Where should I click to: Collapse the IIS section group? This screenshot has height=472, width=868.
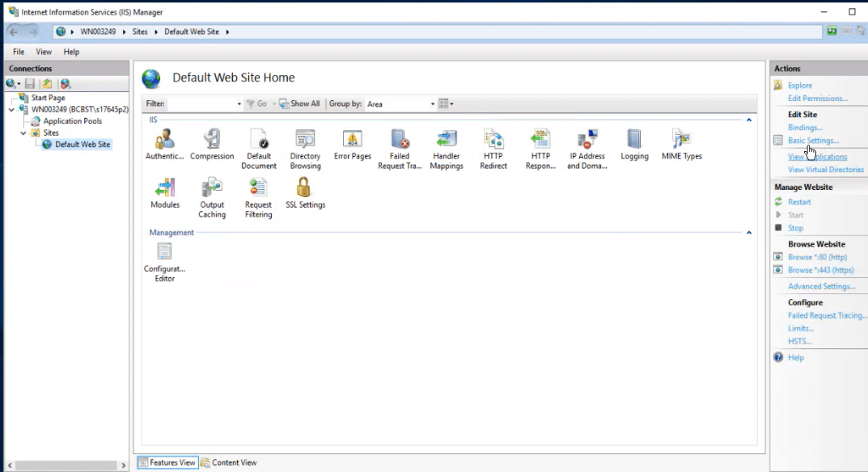[x=749, y=120]
